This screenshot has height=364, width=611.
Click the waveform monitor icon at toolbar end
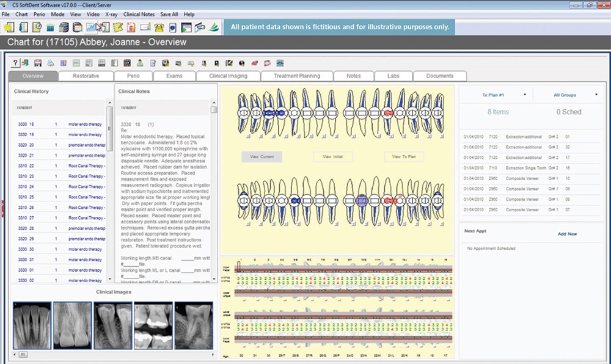[280, 63]
